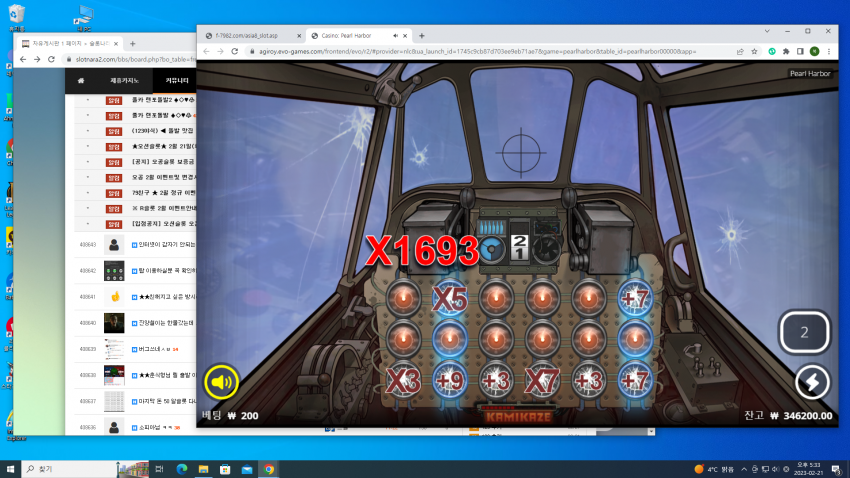This screenshot has height=478, width=850.
Task: Show hidden system tray icons
Action: [744, 469]
